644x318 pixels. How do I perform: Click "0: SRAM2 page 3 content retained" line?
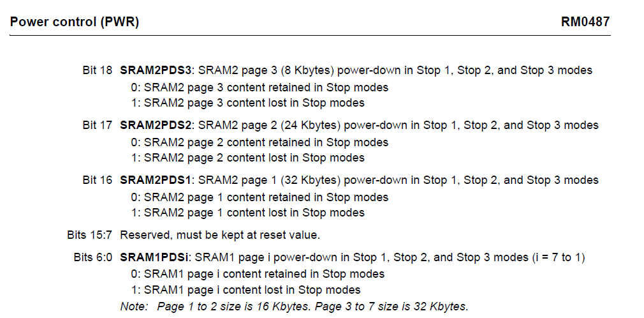[260, 87]
